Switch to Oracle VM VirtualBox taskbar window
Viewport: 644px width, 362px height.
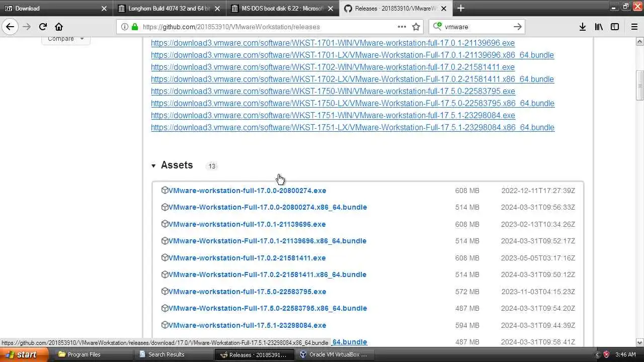[x=337, y=354]
